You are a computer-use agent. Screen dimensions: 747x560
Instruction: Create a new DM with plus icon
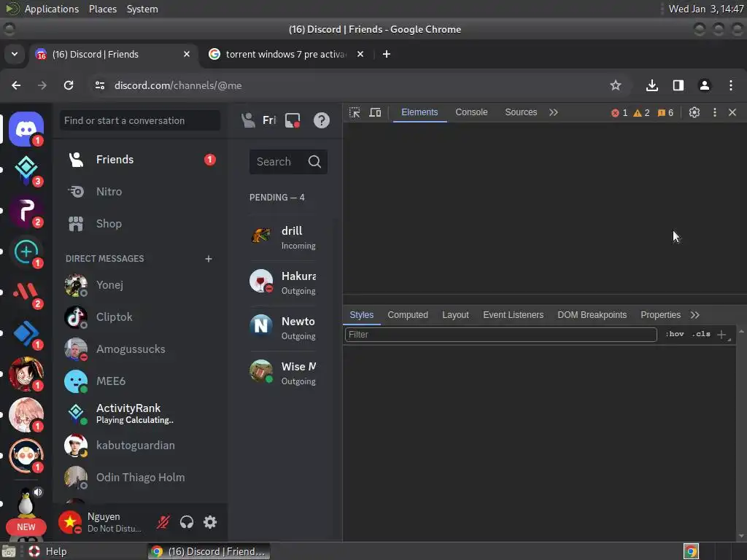208,259
